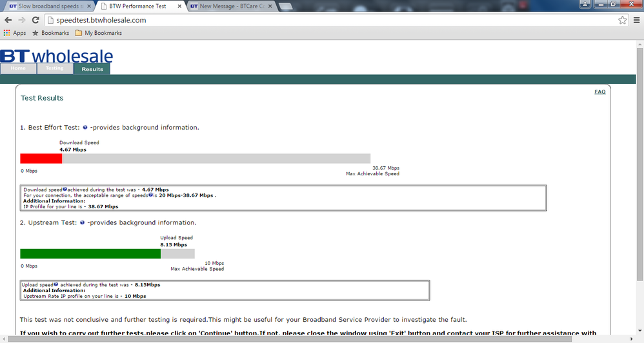Click the scroll down arrow

click(640, 331)
